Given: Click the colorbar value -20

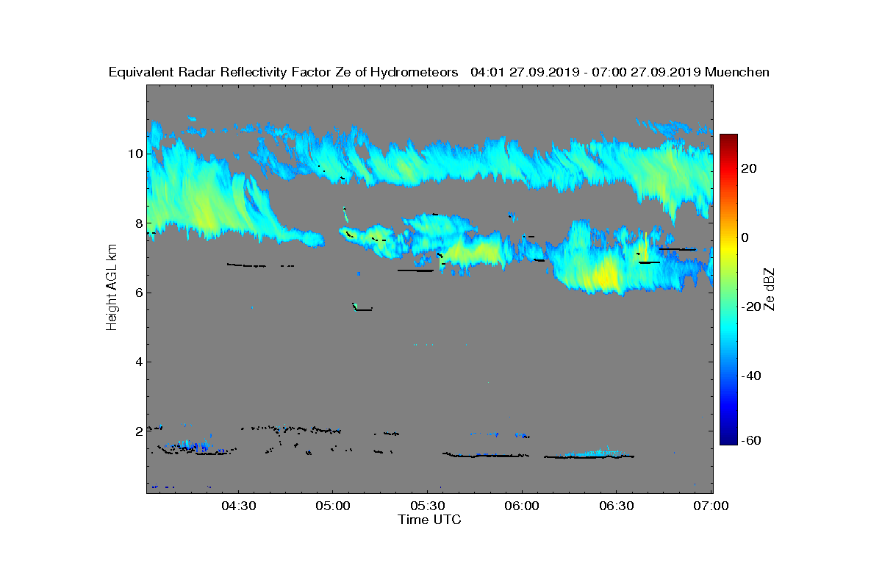Looking at the screenshot, I should click(x=751, y=306).
